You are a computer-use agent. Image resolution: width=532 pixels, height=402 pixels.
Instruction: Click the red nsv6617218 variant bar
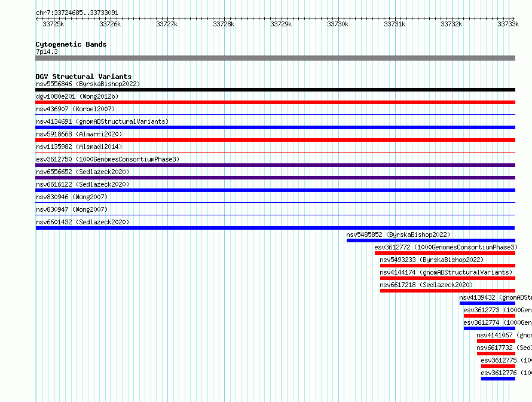pyautogui.click(x=448, y=291)
